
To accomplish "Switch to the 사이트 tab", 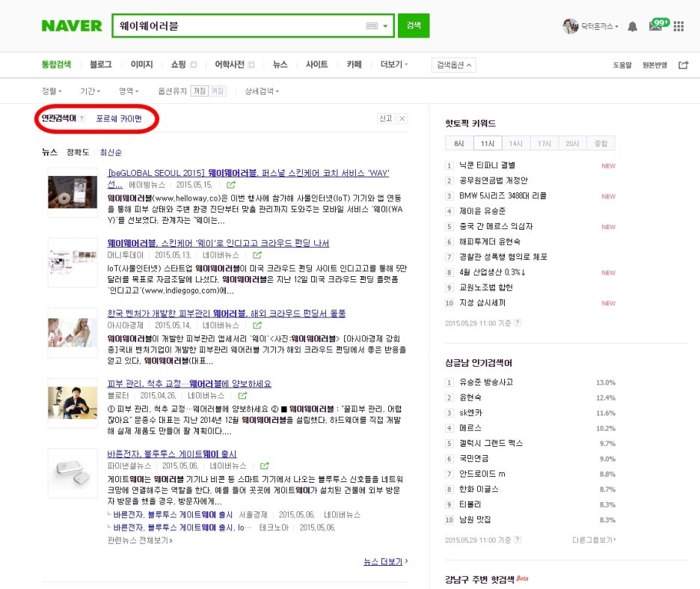I will 316,64.
